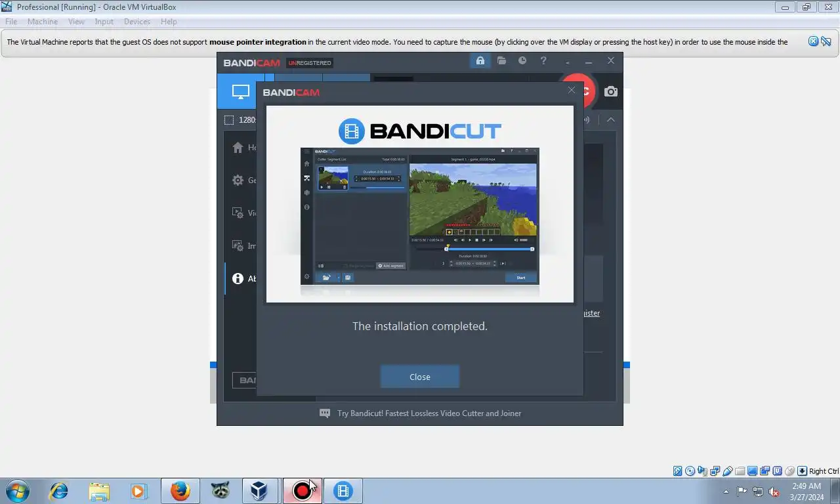Open the VirtualBox Input menu
Screen dimensions: 840x504
click(104, 22)
